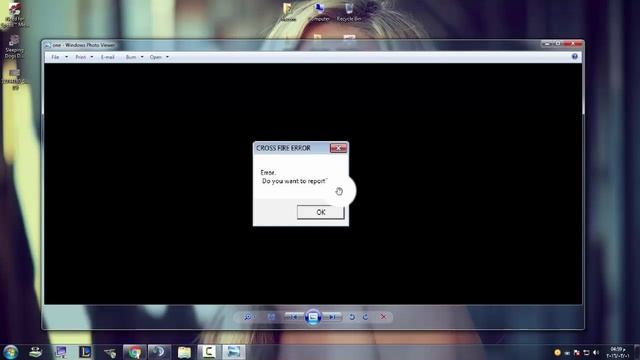Image resolution: width=640 pixels, height=360 pixels.
Task: Expand the Print dropdown arrow
Action: pos(91,57)
